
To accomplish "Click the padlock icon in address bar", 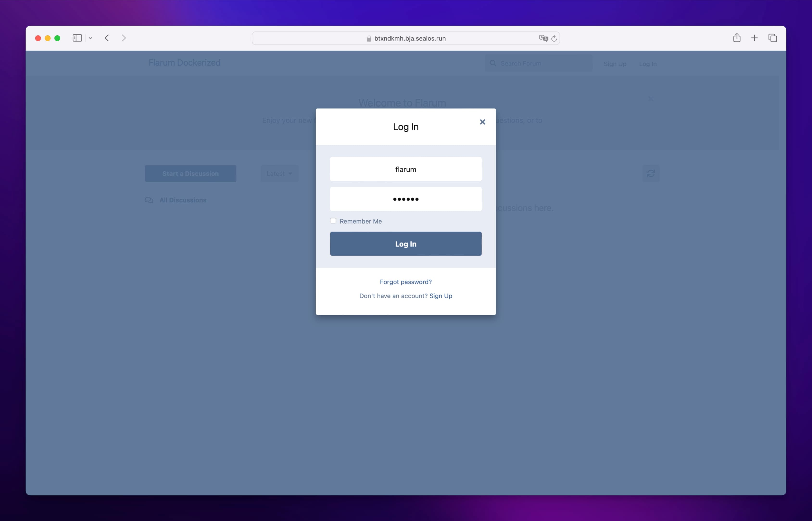I will pyautogui.click(x=369, y=39).
